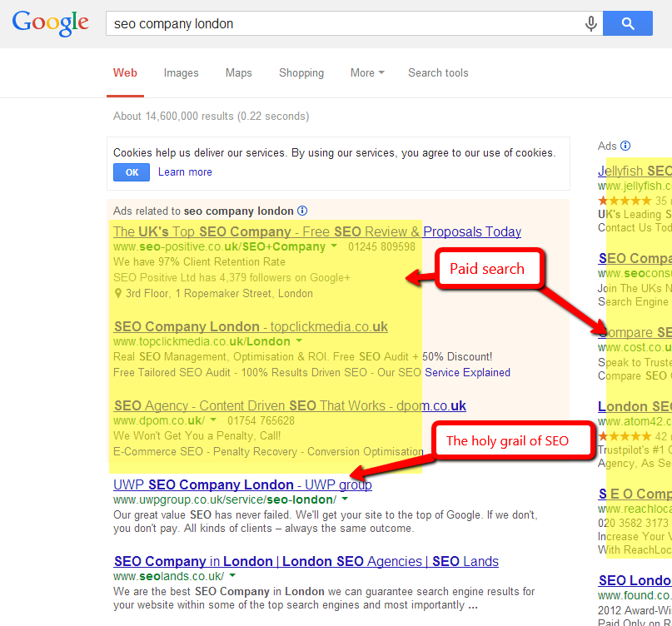The image size is (672, 626).
Task: Click the 'E-Commerce SEO' sitelink text
Action: [158, 452]
